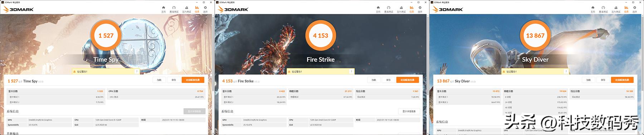This screenshot has height=135, width=644.
Task: Open Options gear in the Time Spy window
Action: click(x=205, y=9)
